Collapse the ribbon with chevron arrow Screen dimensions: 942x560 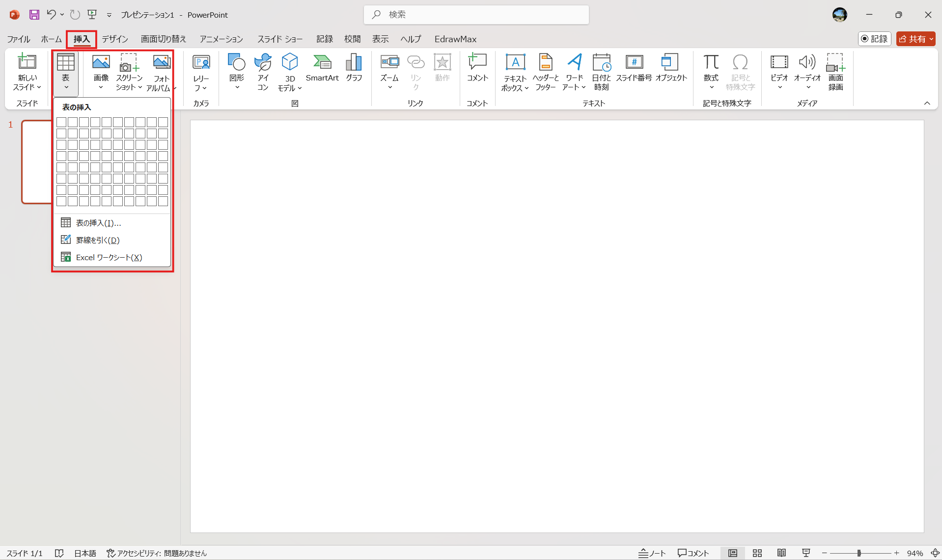click(927, 103)
